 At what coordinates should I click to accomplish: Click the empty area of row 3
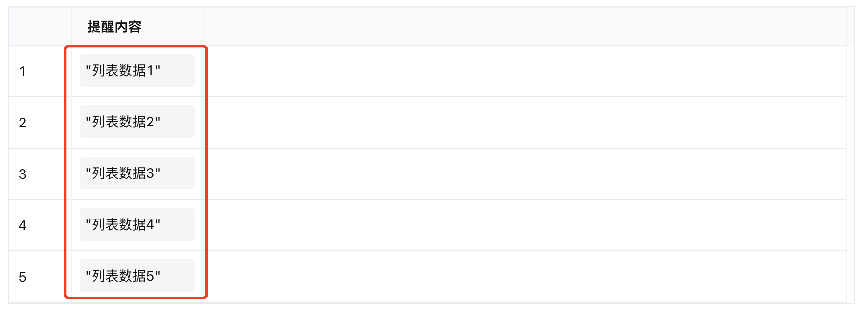pos(525,174)
